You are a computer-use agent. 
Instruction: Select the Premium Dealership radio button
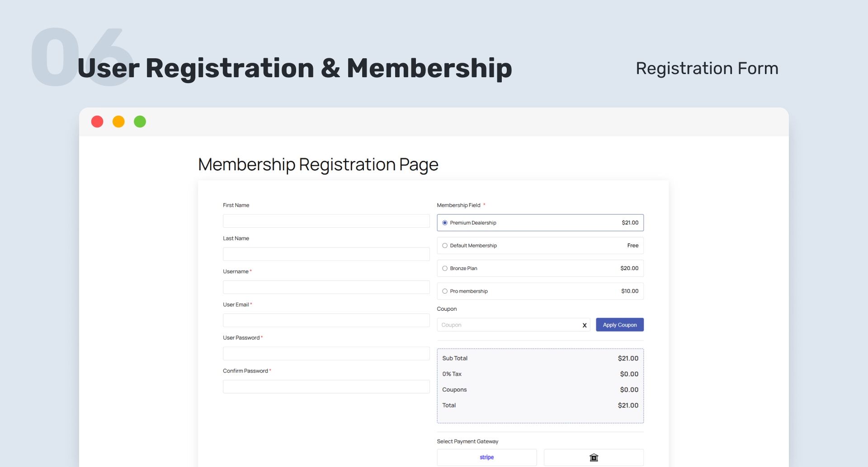click(x=445, y=223)
